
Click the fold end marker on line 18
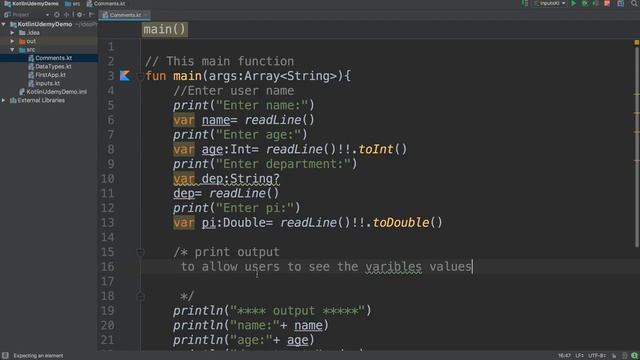point(140,296)
